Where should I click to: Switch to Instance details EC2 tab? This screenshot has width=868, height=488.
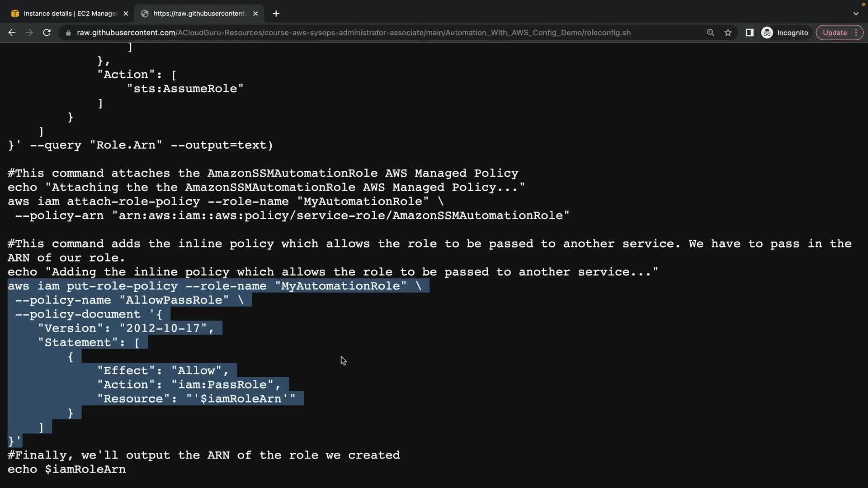68,14
